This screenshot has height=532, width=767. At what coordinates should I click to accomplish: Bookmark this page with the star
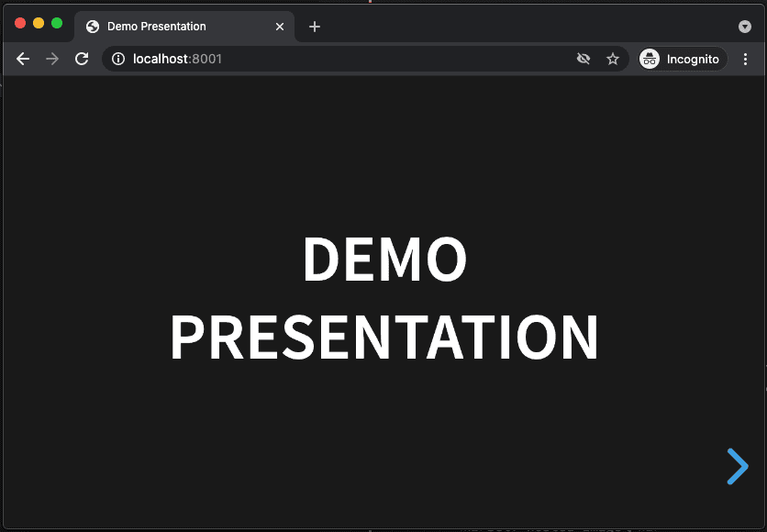tap(613, 60)
